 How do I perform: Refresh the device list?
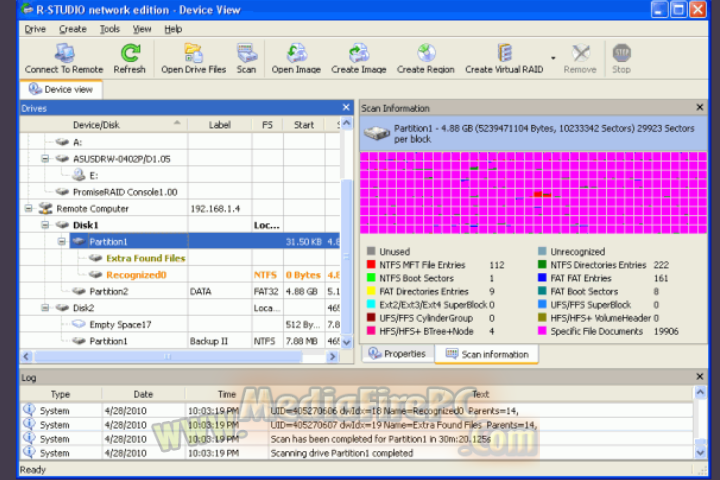pos(129,58)
